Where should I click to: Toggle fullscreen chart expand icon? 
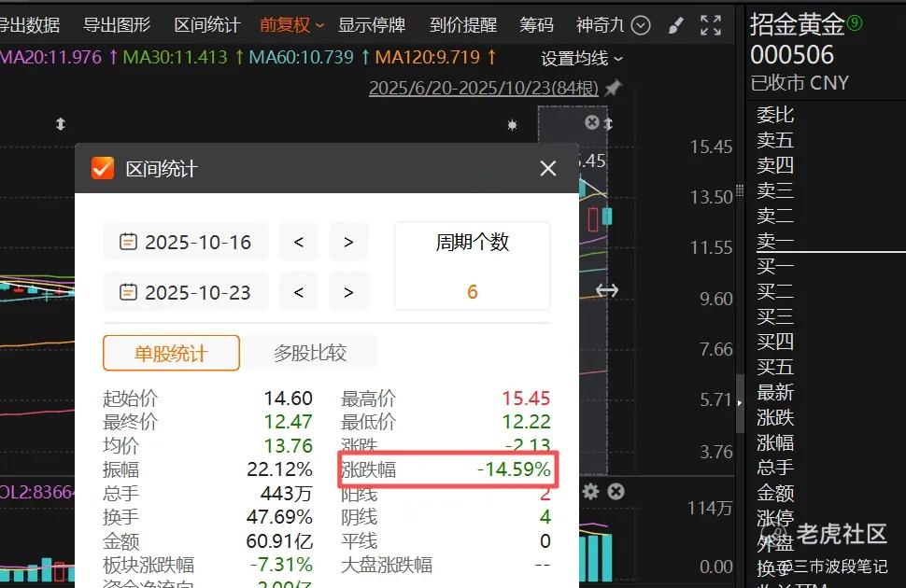pos(710,25)
